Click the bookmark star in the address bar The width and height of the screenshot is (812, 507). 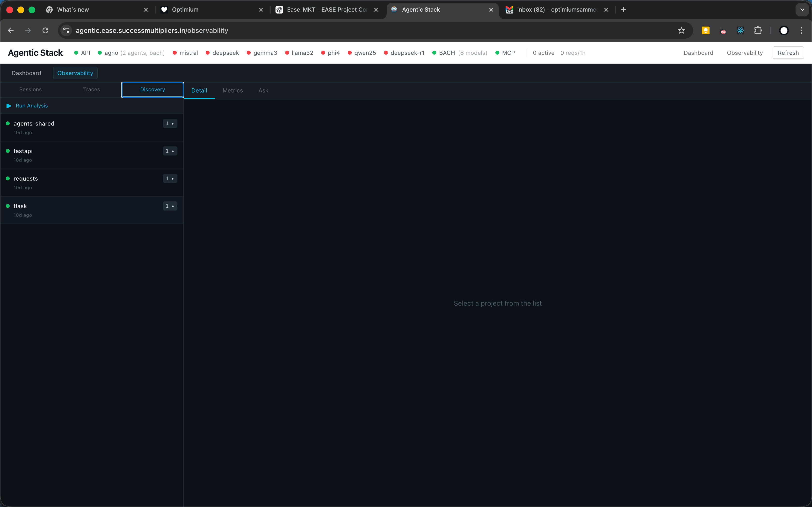click(681, 30)
